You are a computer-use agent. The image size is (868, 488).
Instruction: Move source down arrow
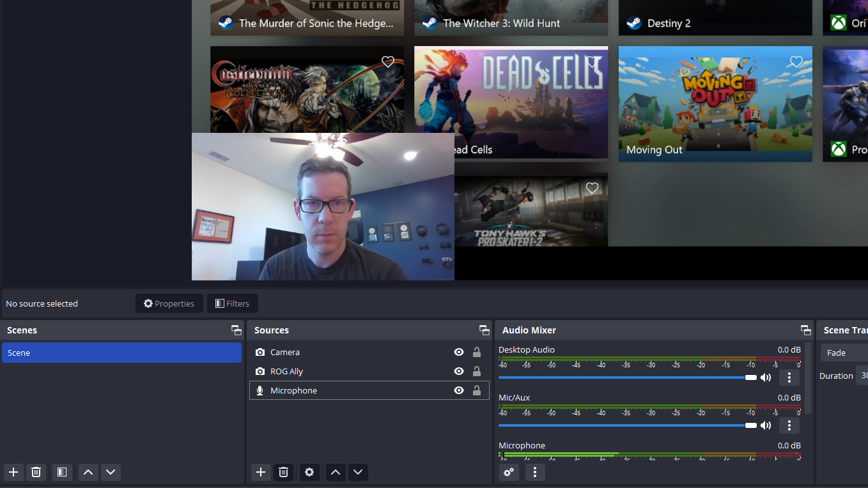[358, 472]
